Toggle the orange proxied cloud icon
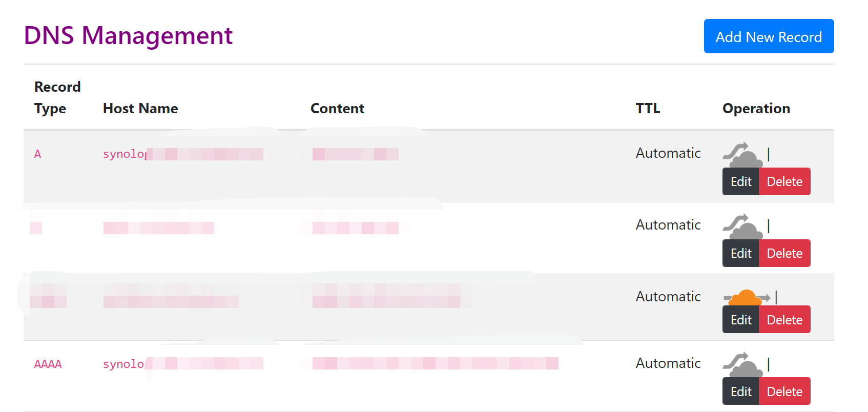The image size is (868, 412). click(x=747, y=297)
